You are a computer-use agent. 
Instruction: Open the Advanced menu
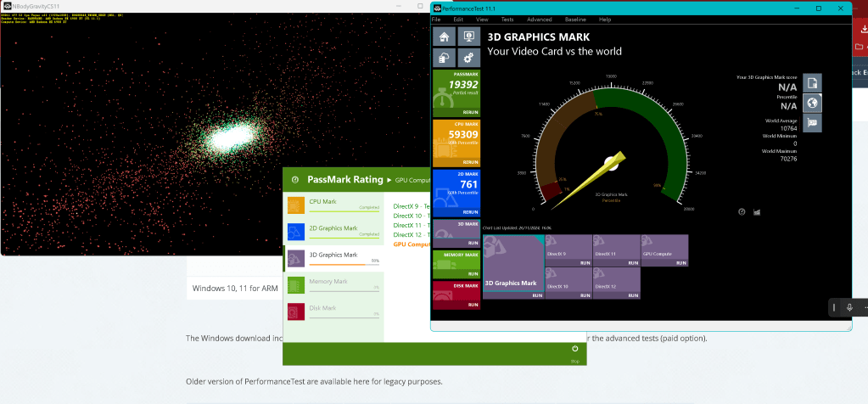(x=539, y=20)
